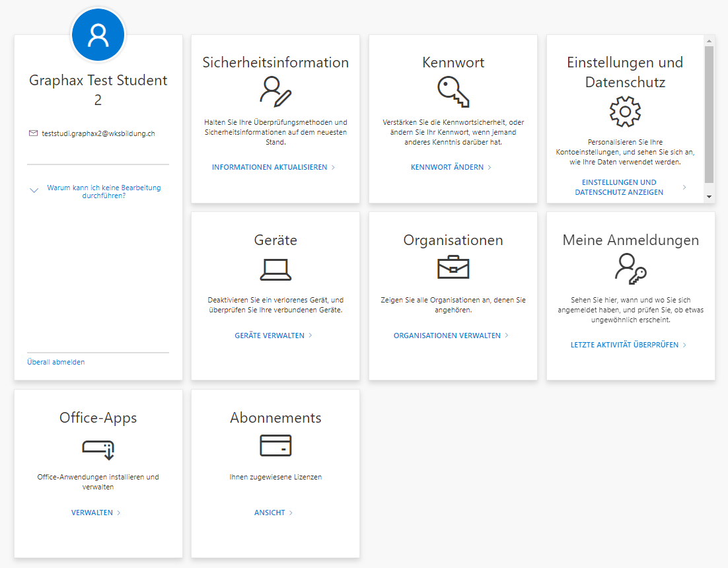This screenshot has width=728, height=568.
Task: Click the gear icon in Einstellungen und Datenschutz
Action: (625, 112)
